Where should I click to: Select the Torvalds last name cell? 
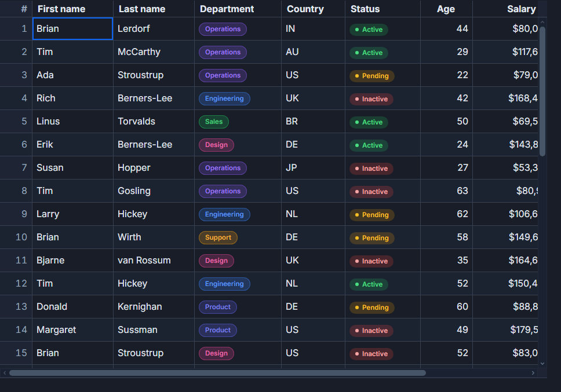coord(154,121)
